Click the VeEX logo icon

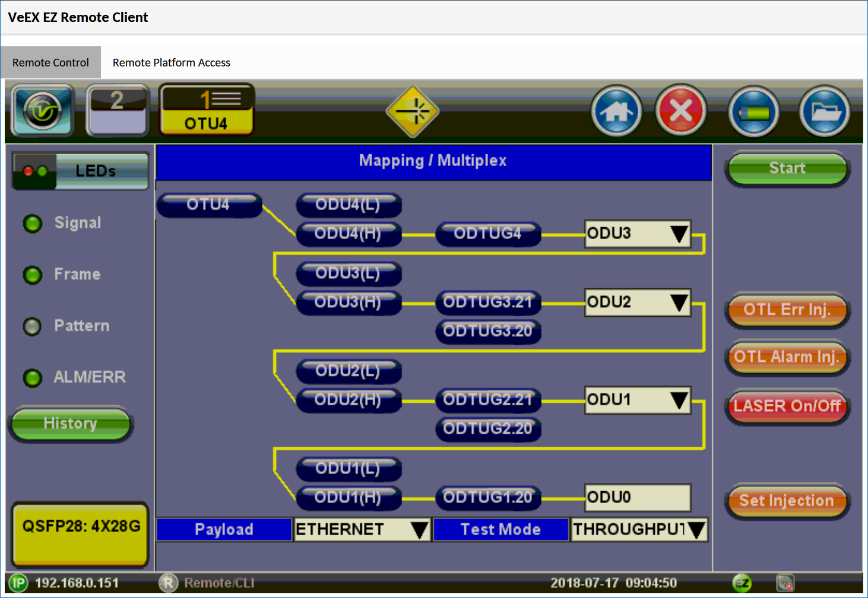tap(42, 111)
